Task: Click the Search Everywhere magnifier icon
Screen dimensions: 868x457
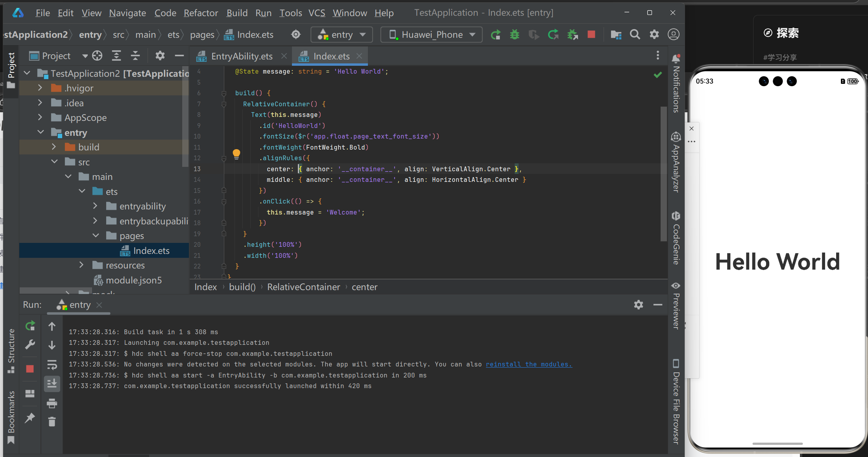Action: click(635, 35)
